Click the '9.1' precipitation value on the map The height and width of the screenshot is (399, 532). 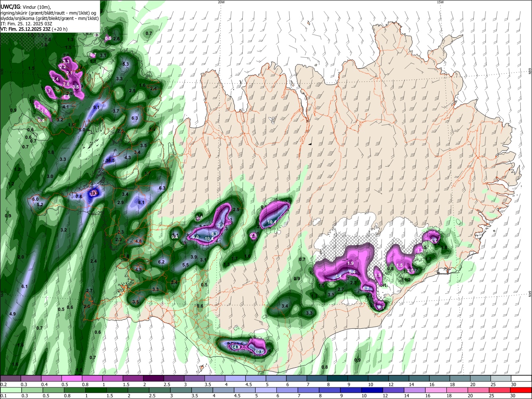(x=96, y=107)
